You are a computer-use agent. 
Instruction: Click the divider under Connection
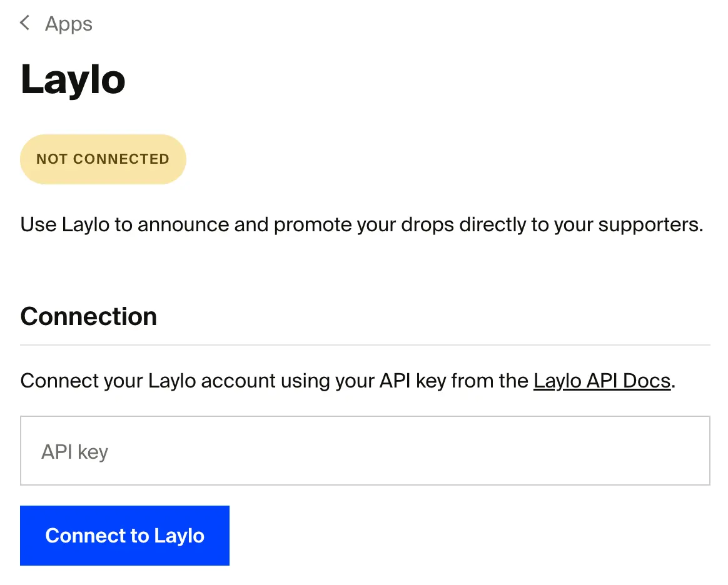365,342
